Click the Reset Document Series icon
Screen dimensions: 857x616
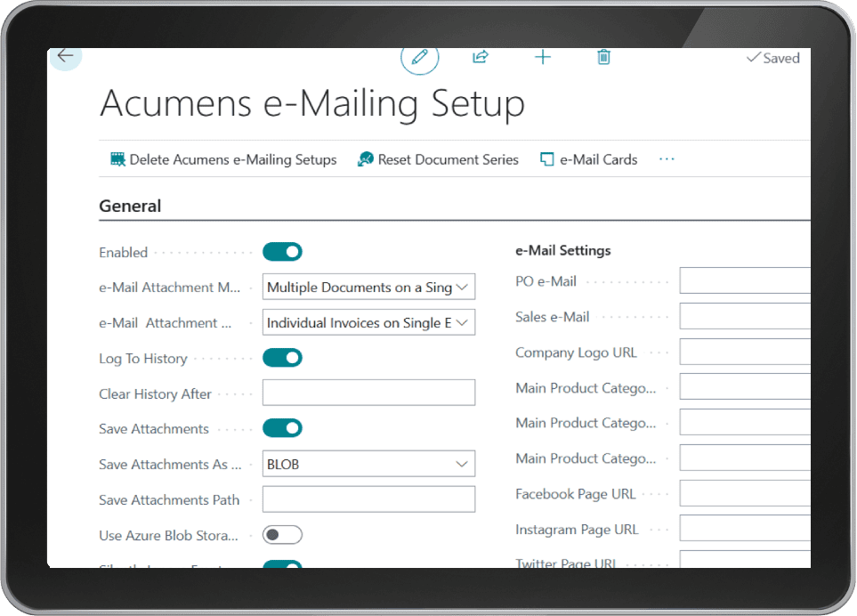point(366,159)
